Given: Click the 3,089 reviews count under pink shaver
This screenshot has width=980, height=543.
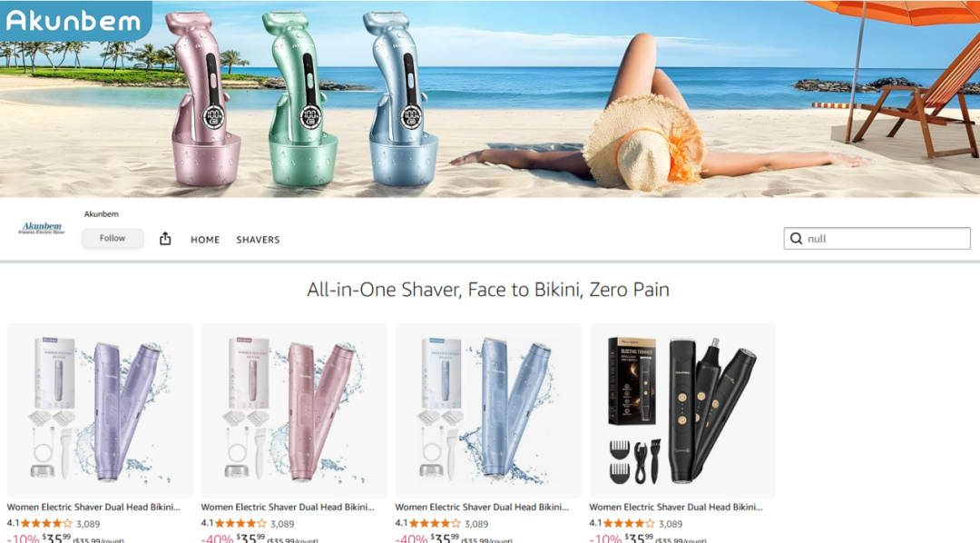Looking at the screenshot, I should click(282, 524).
